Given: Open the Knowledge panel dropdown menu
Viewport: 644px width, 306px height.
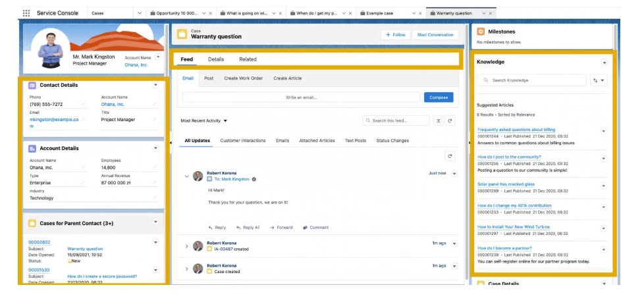Looking at the screenshot, I should coord(604,63).
